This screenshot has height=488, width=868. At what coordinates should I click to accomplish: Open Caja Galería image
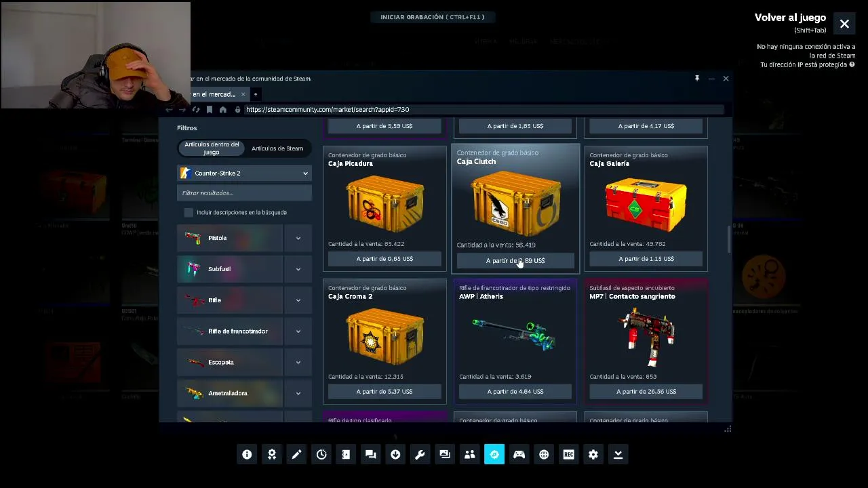[x=646, y=203]
